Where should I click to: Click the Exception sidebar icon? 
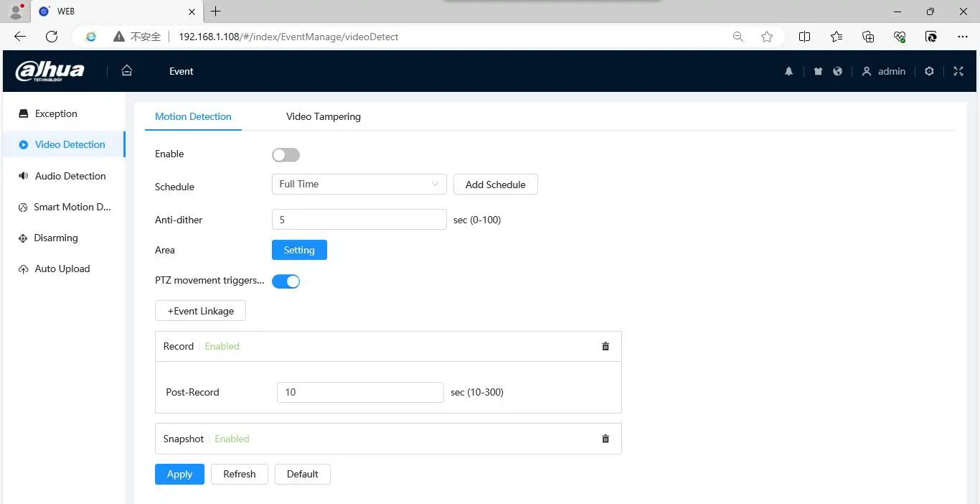(23, 113)
